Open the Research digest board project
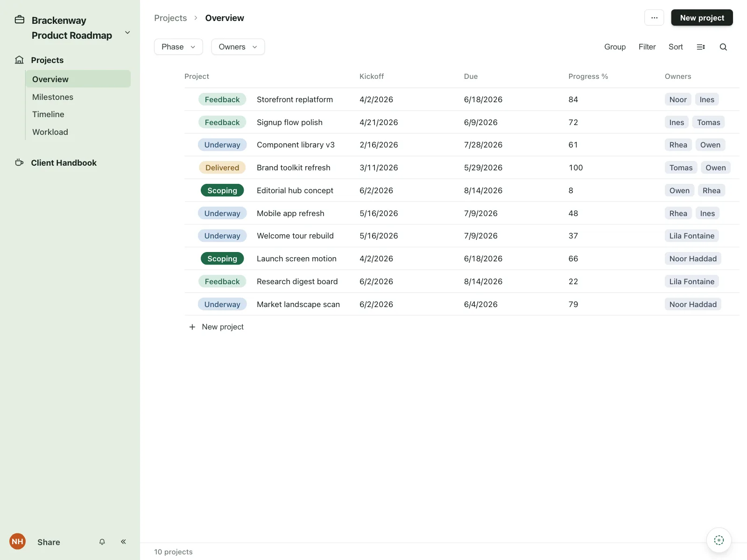 click(x=297, y=281)
